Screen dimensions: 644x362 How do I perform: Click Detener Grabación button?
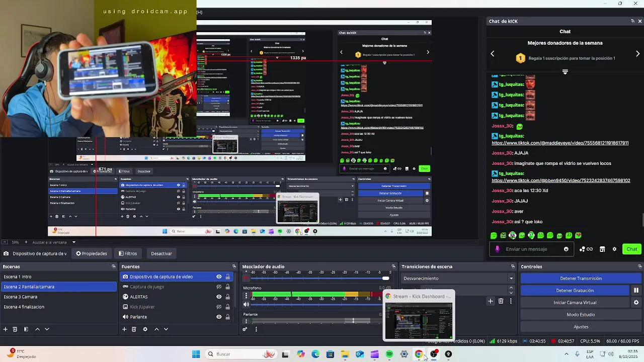[575, 290]
